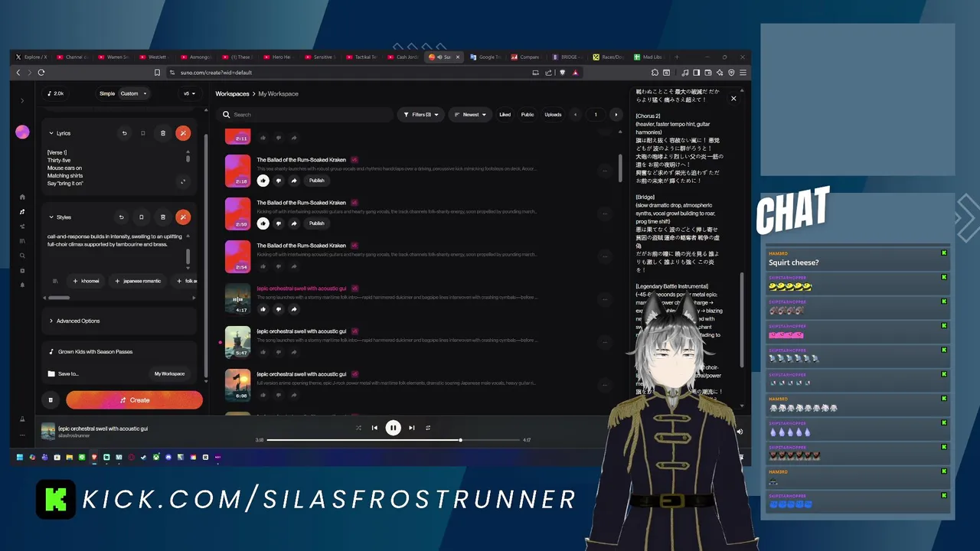
Task: Click the orange magic wand in Styles
Action: (183, 217)
